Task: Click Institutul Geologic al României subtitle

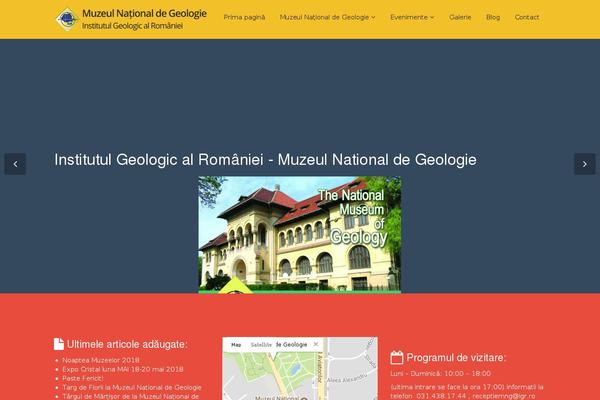Action: [x=132, y=26]
